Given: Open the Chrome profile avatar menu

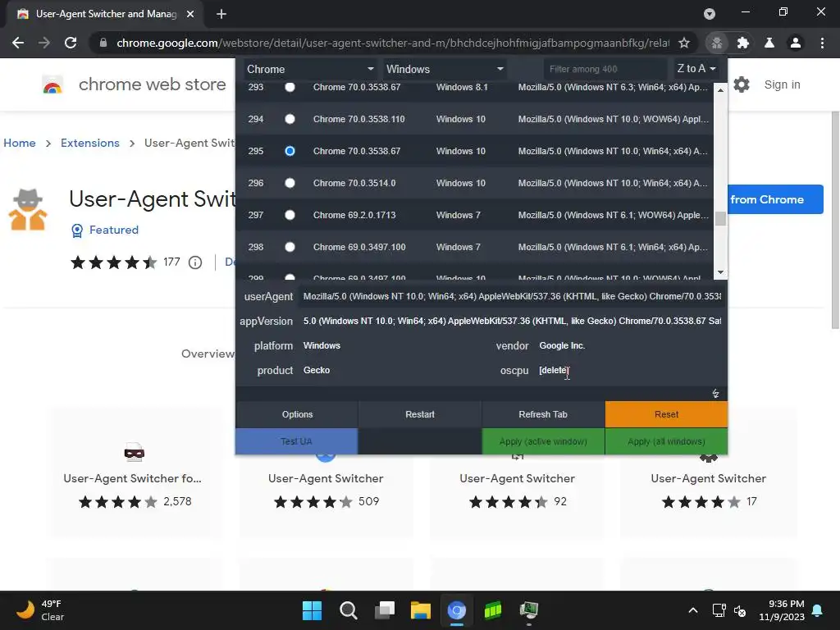Looking at the screenshot, I should (x=796, y=43).
